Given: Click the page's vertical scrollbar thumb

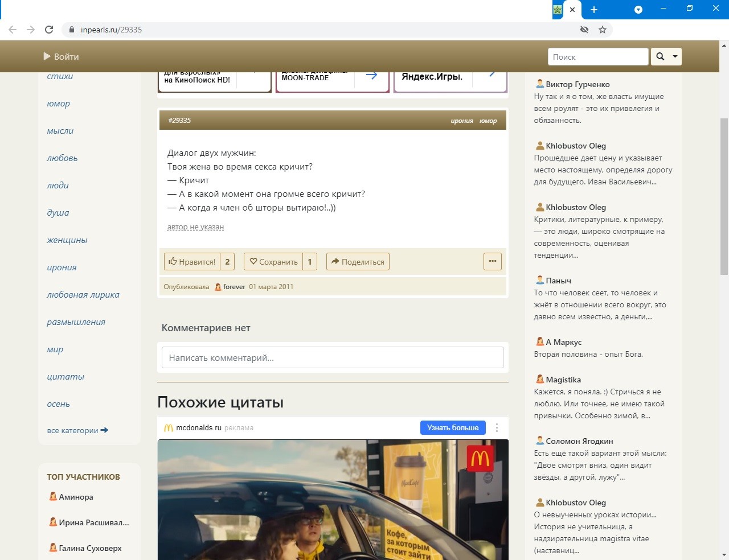Looking at the screenshot, I should tap(724, 196).
